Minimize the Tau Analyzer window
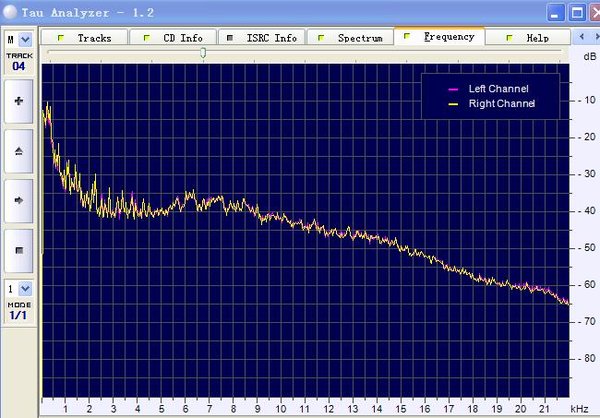This screenshot has width=600, height=418. [x=555, y=13]
